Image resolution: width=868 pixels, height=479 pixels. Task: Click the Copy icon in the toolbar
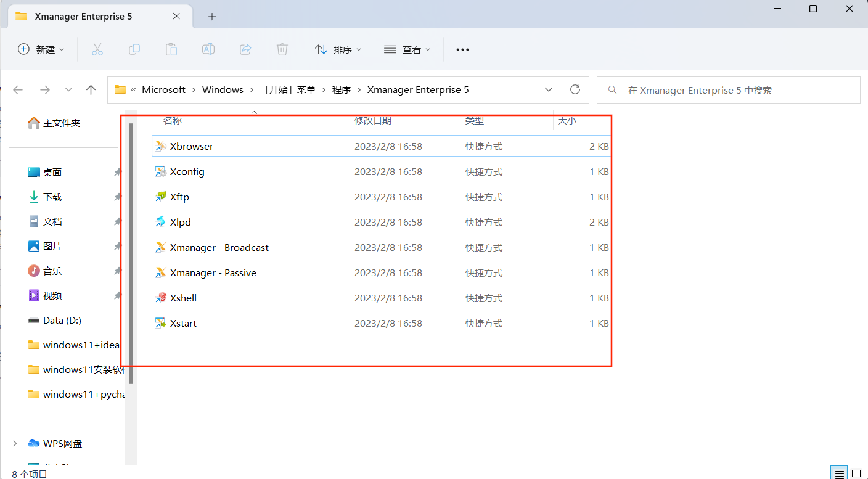click(134, 49)
